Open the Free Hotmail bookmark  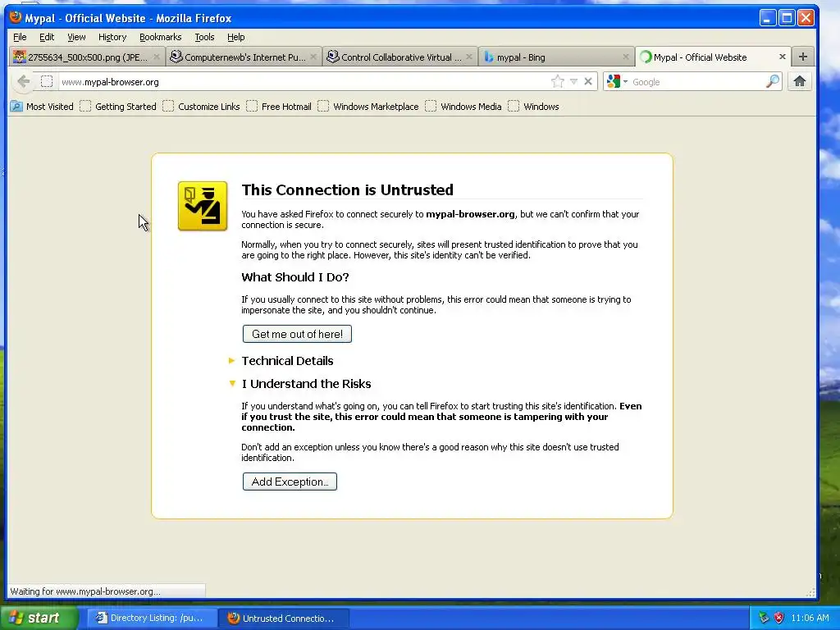point(279,107)
